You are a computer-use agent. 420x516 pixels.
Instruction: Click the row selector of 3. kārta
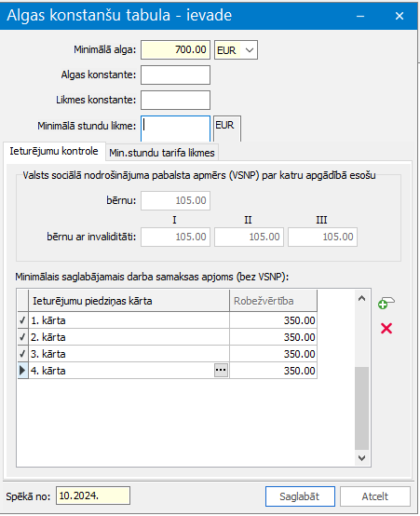pyautogui.click(x=22, y=354)
